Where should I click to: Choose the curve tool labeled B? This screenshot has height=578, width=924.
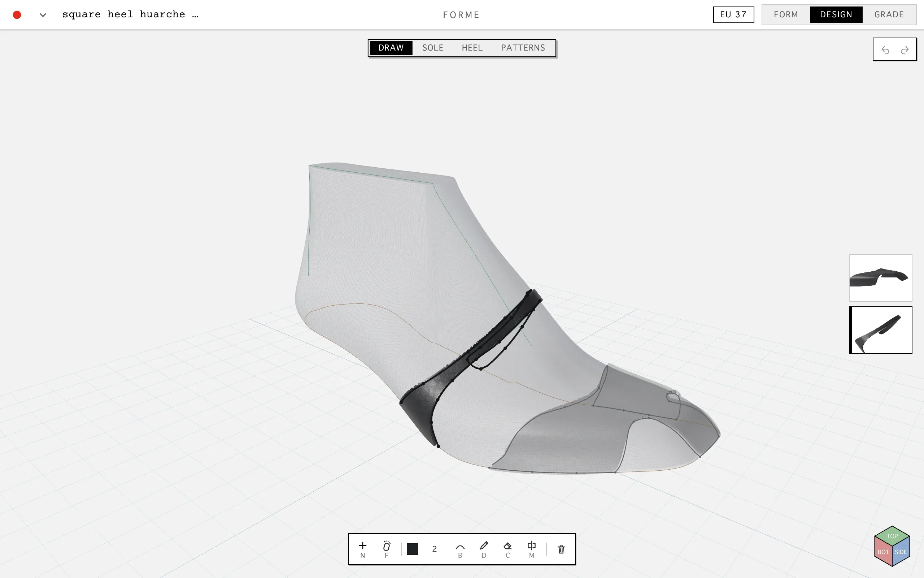[x=460, y=549]
